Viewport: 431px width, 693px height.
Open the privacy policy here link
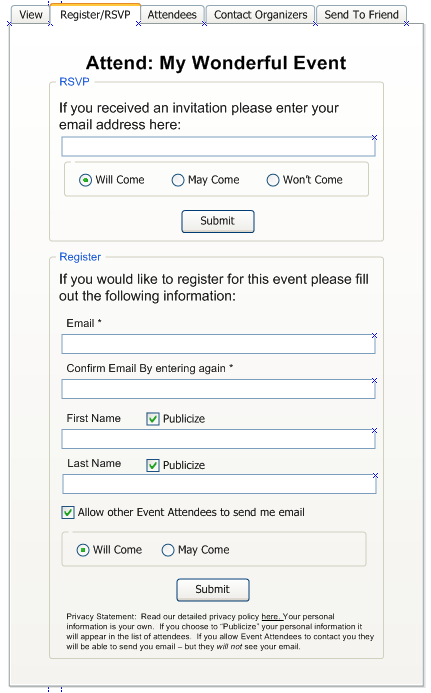271,617
